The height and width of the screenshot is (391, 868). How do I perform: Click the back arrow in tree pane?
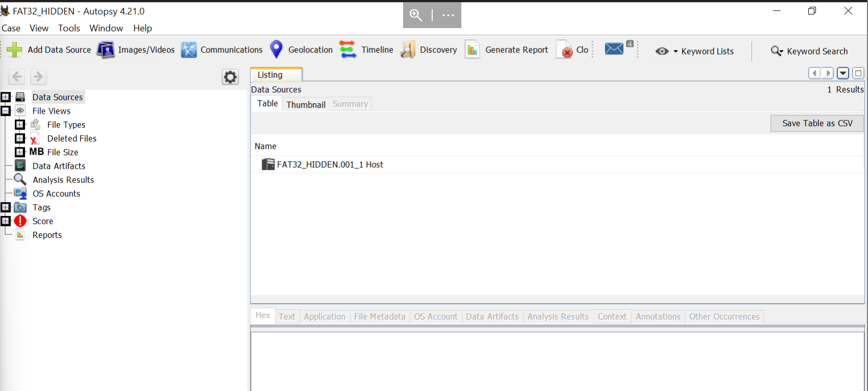click(x=17, y=77)
